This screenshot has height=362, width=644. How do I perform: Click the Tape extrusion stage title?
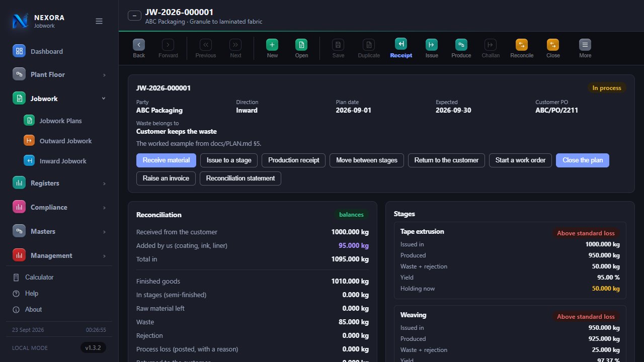(422, 232)
